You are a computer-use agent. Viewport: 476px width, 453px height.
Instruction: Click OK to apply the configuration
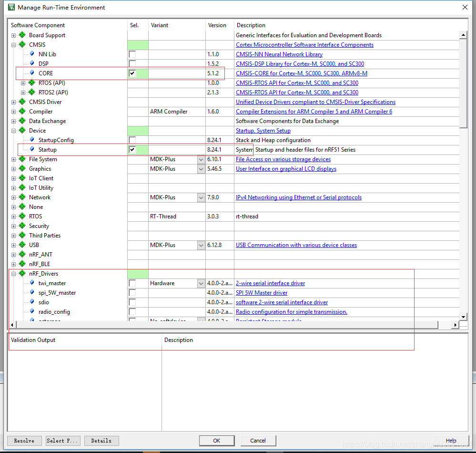click(217, 440)
